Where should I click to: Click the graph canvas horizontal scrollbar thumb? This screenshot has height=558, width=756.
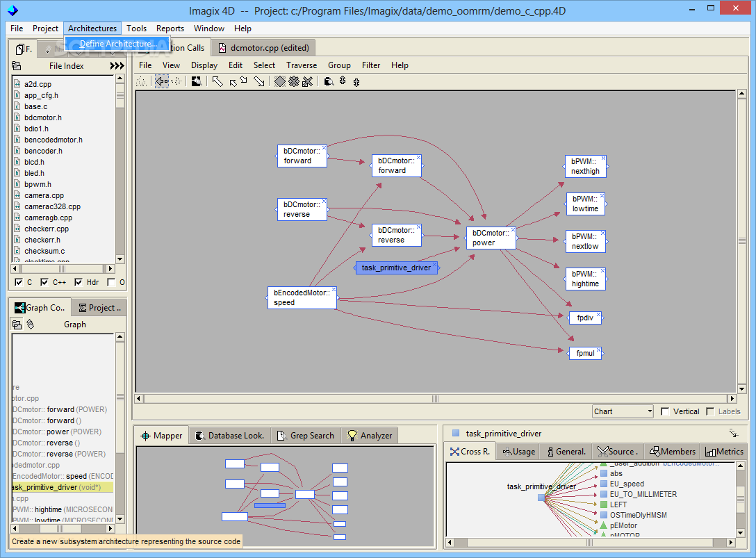tap(436, 399)
